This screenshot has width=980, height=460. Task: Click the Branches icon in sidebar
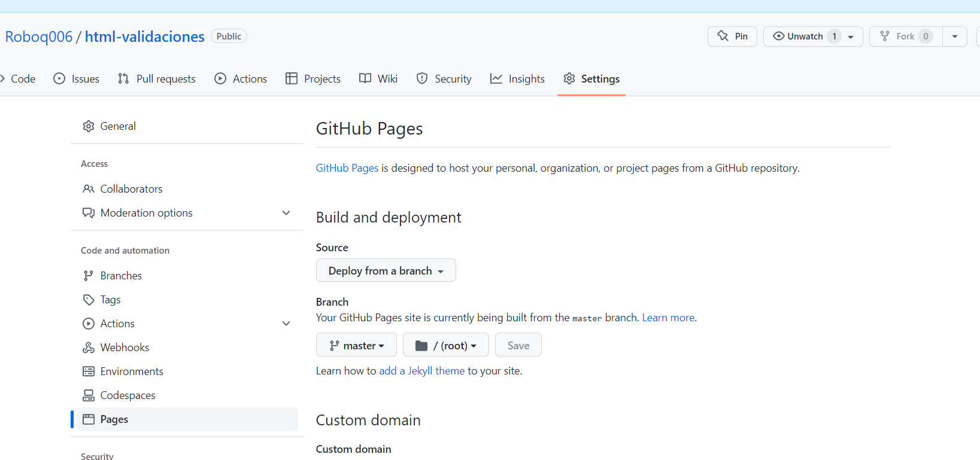click(89, 276)
